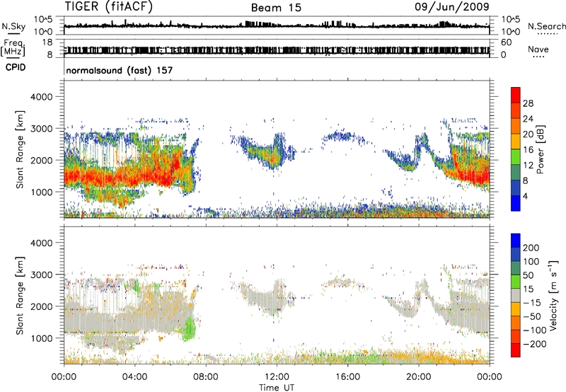Screen dimensions: 566x392
Task: Select the sky noise trace panel at the top
Action: [x=277, y=25]
